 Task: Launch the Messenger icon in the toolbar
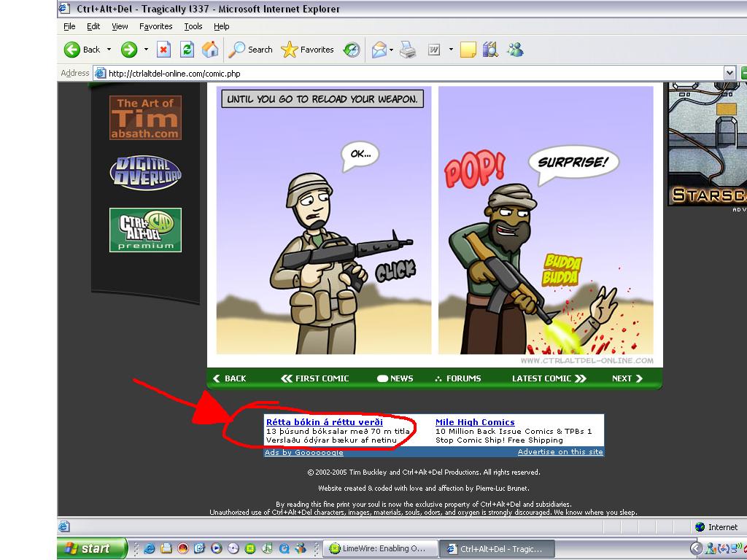(x=515, y=50)
